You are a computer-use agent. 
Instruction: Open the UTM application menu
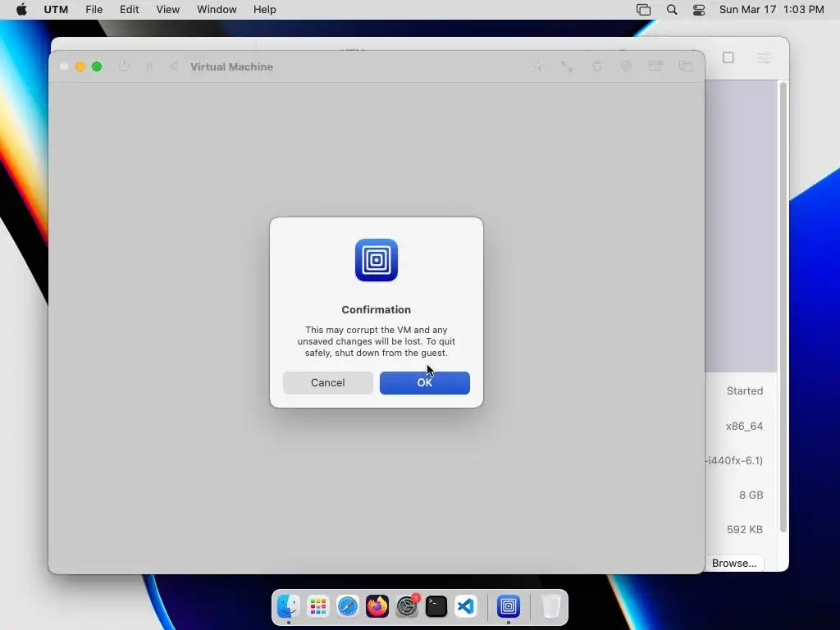click(56, 10)
